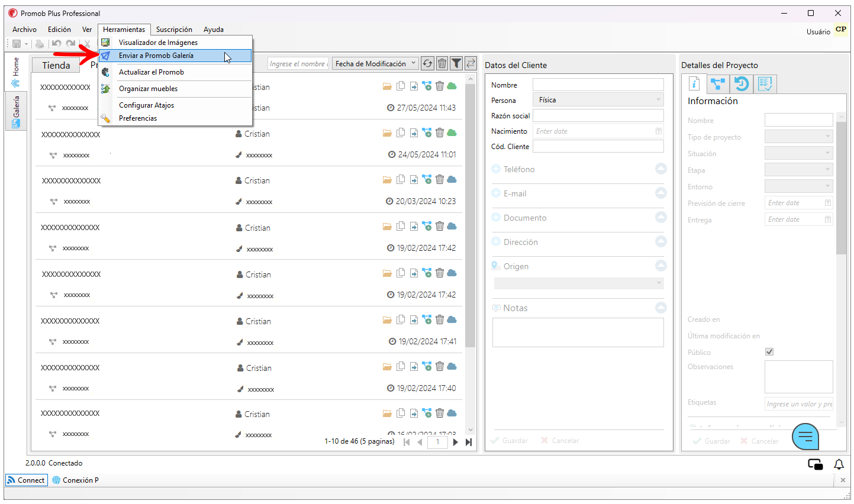This screenshot has width=854, height=504.
Task: Click the save toolbar icon
Action: [17, 44]
